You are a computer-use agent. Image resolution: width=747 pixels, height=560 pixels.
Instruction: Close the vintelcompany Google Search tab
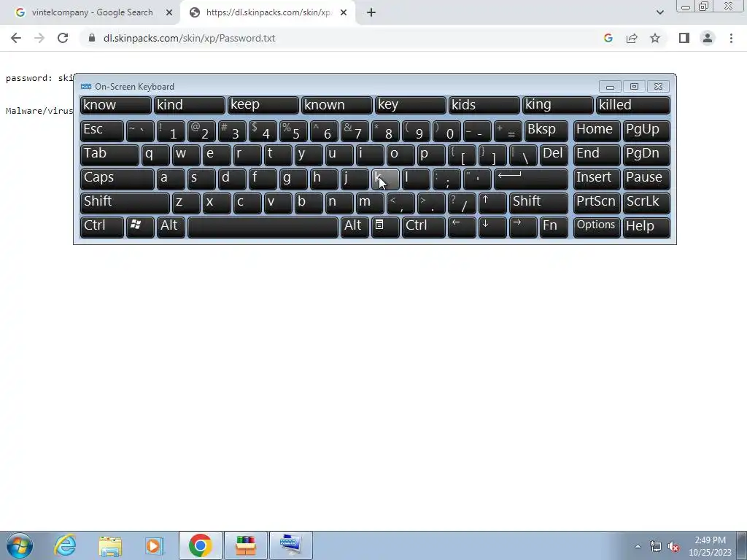pos(169,12)
